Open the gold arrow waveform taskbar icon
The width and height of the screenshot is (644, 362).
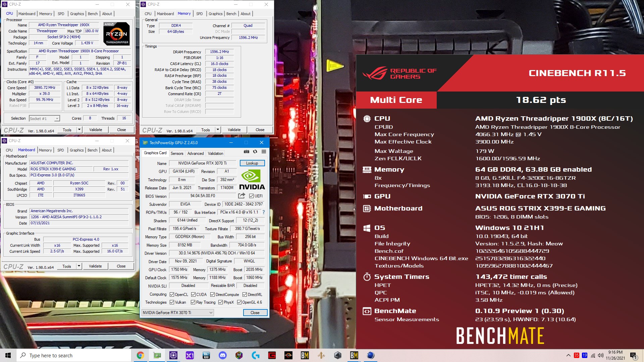pos(321,355)
